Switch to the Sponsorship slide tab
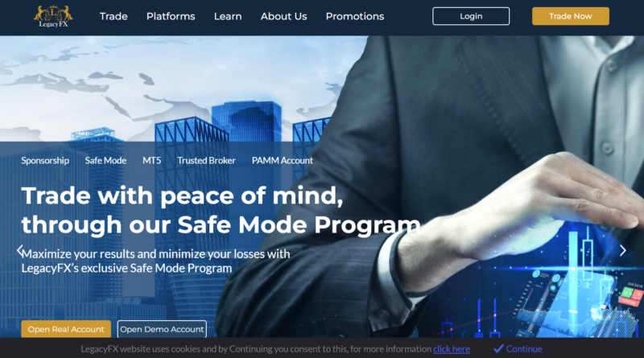Image resolution: width=644 pixels, height=358 pixels. [45, 161]
